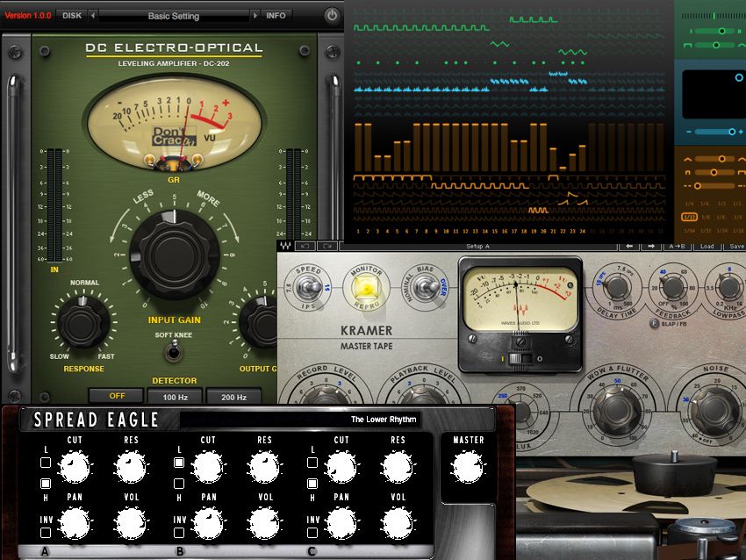The height and width of the screenshot is (560, 746).
Task: Click the blue minus/plus slider in the sequencer panel
Action: (716, 132)
